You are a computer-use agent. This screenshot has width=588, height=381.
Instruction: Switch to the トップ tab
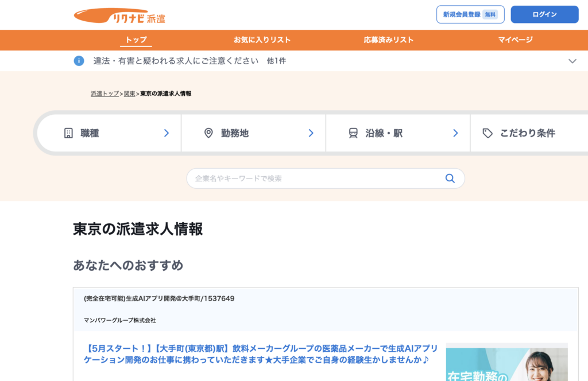coord(136,40)
